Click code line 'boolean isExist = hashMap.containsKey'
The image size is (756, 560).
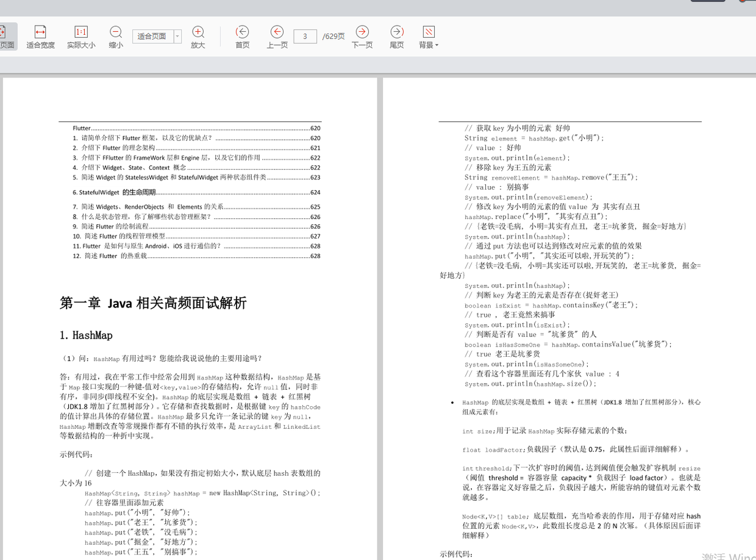coord(551,305)
